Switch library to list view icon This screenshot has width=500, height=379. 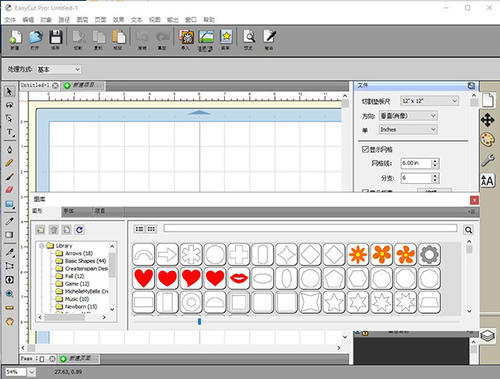[140, 229]
